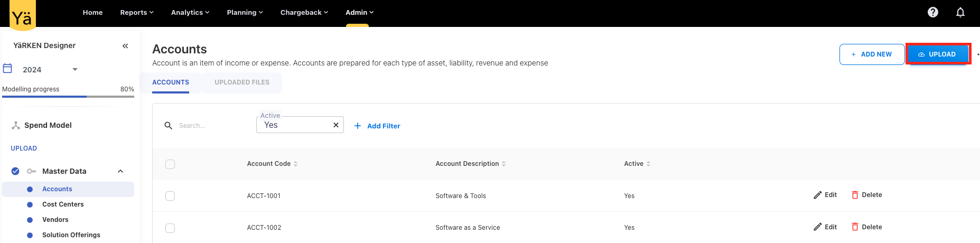Click Edit pencil for ACCT-1001

click(x=825, y=195)
